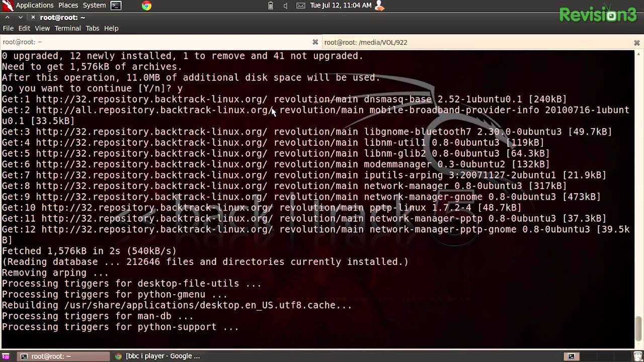Viewport: 644px width, 362px height.
Task: Click 'Fetched 1,576kB in 2s (540kB/s)' line
Action: (89, 251)
